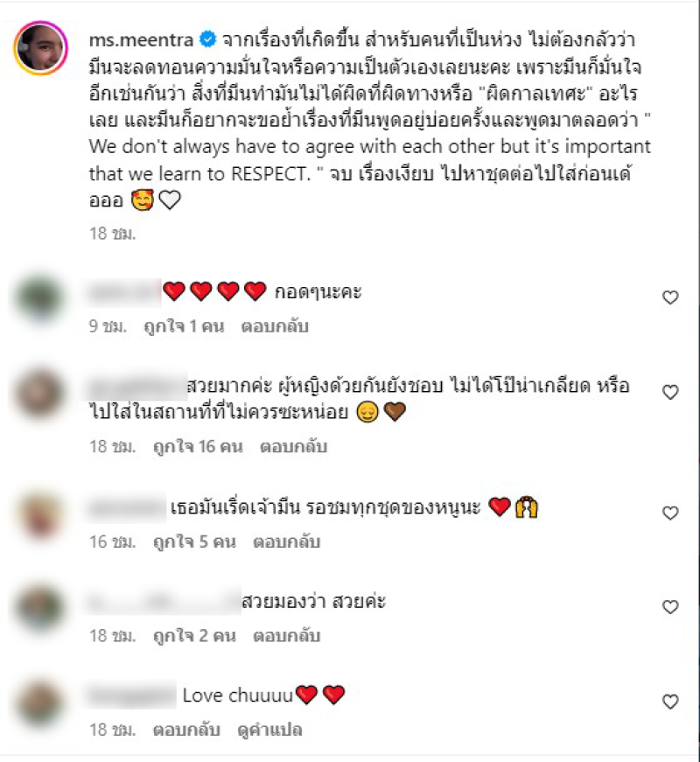The width and height of the screenshot is (700, 762).
Task: Tap heart icon next to "Love chuuuu" comment
Action: pos(670,702)
